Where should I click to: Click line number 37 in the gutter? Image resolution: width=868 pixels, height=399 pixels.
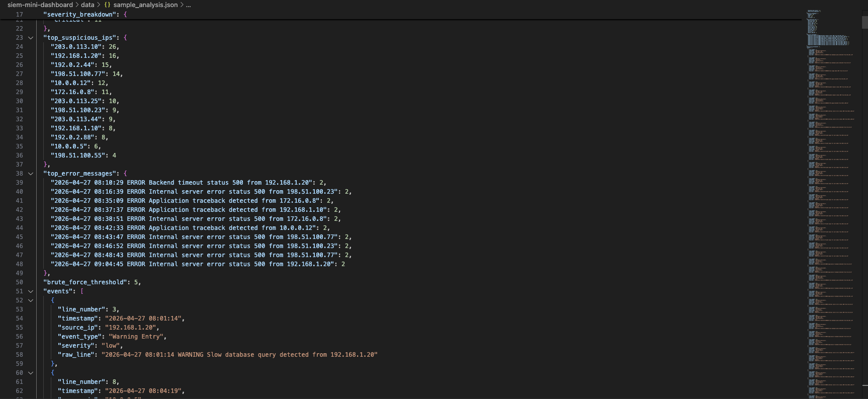(19, 165)
